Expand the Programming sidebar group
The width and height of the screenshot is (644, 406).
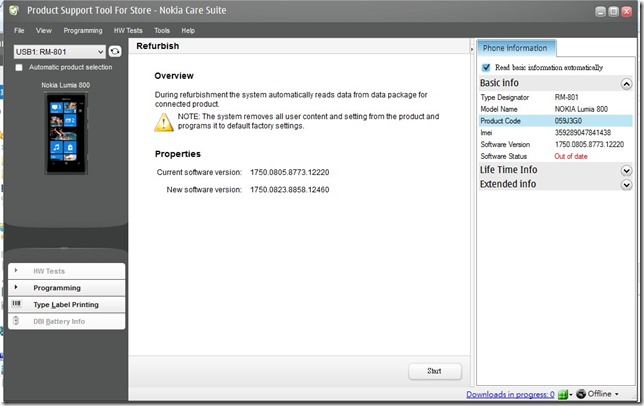coord(67,288)
